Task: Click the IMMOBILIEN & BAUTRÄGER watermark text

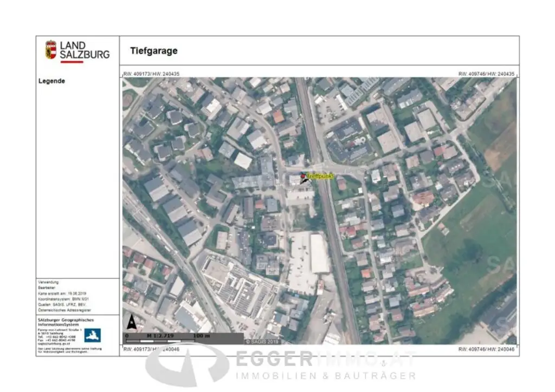Action: [x=325, y=375]
